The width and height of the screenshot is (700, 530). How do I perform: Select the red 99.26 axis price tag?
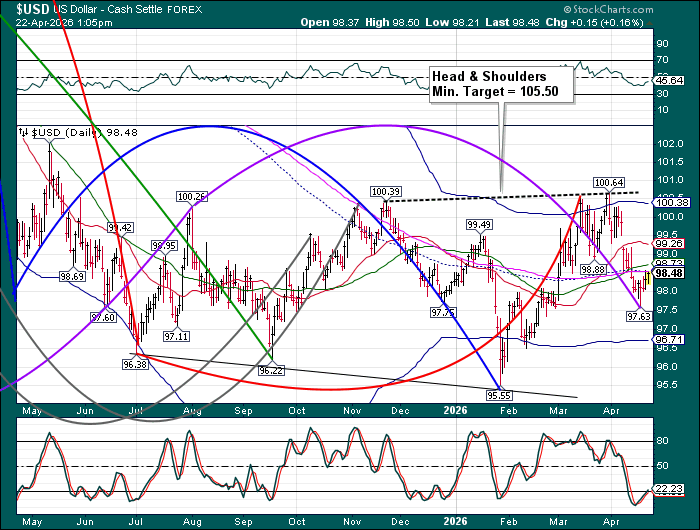668,243
